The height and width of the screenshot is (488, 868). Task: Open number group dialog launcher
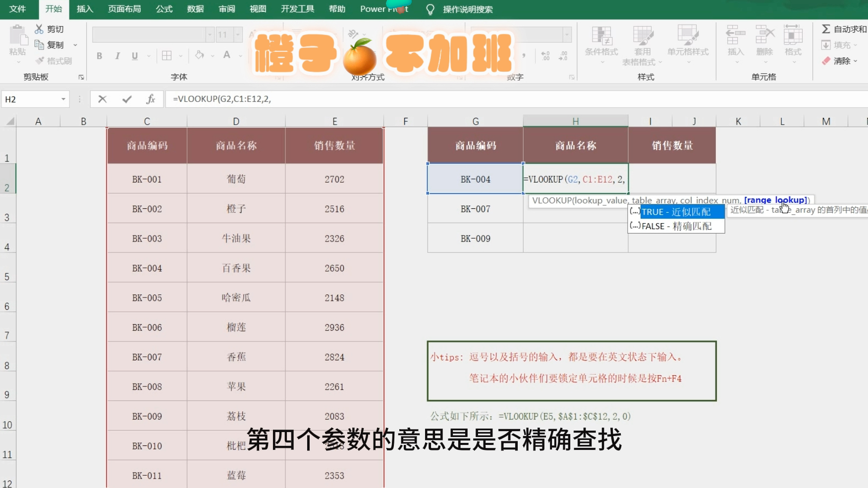click(x=572, y=77)
